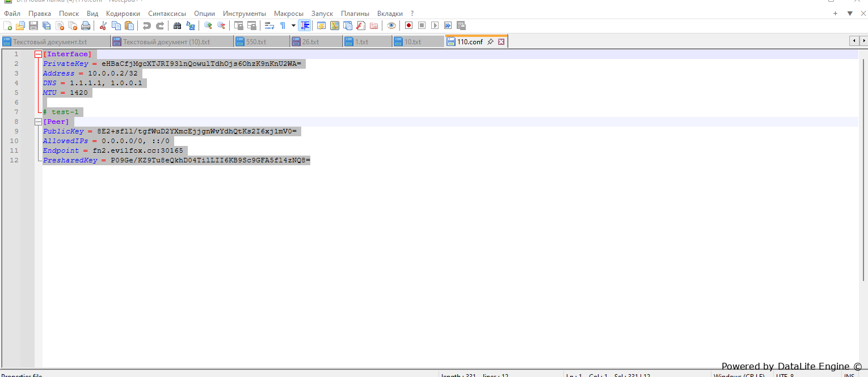
Task: Switch to the 550.txt tab
Action: 262,41
